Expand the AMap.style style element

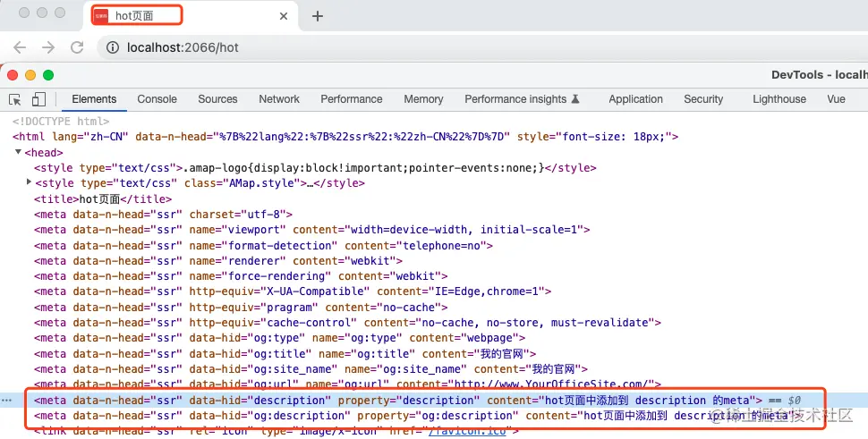click(29, 182)
